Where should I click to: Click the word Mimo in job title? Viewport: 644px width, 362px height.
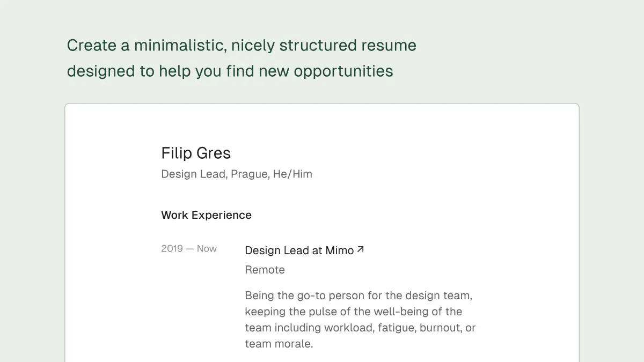coord(340,250)
